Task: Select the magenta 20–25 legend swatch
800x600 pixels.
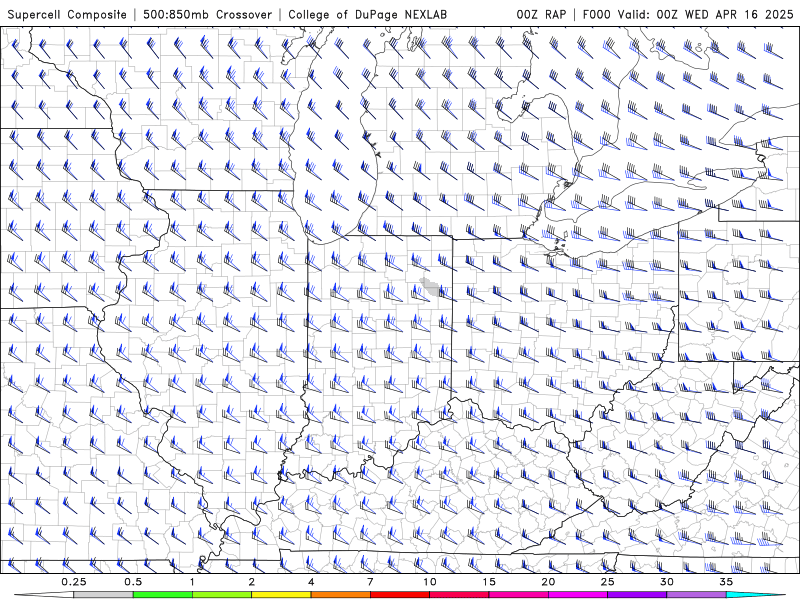Action: [578, 595]
